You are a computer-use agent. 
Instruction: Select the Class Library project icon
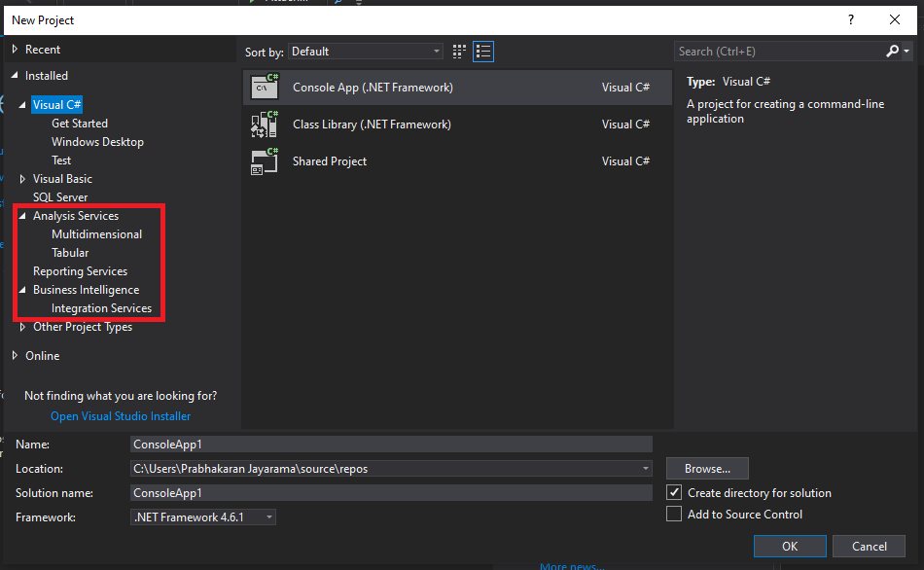(x=265, y=124)
